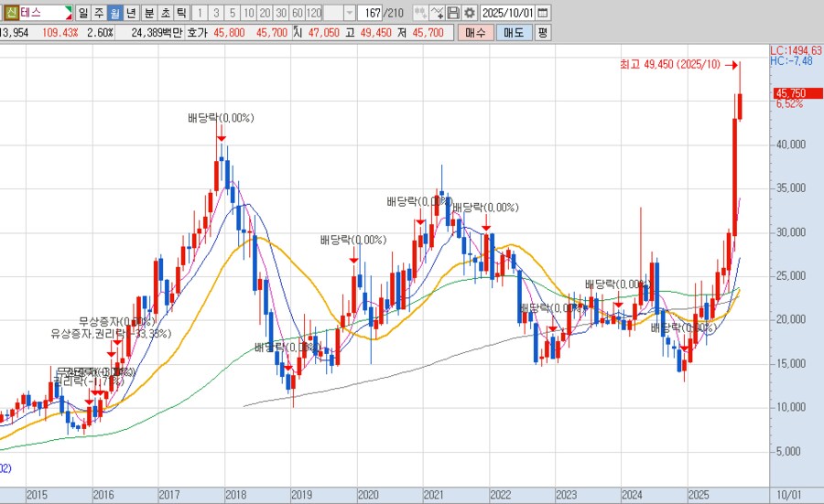824x504 pixels.
Task: Click the save chart floppy disk icon
Action: pos(453,13)
